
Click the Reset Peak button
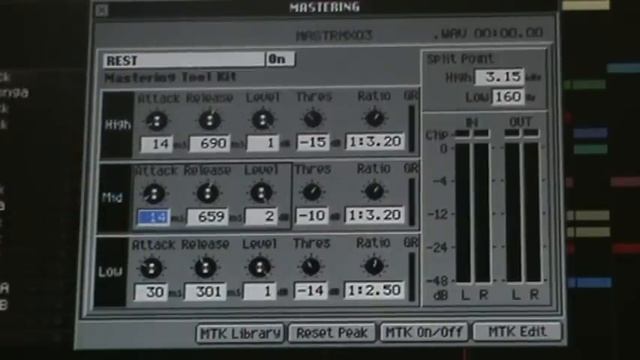pos(332,333)
